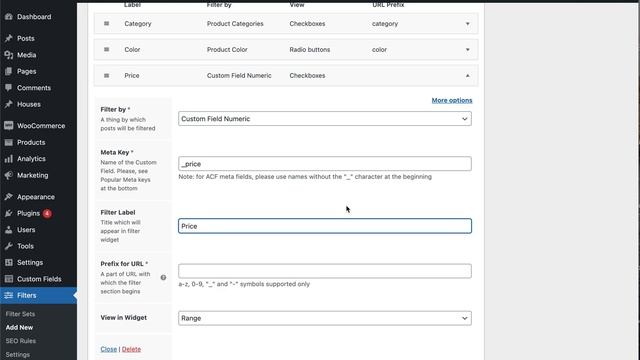Image resolution: width=640 pixels, height=360 pixels.
Task: Click 'Checkboxes' in the Category row
Action: point(307,24)
